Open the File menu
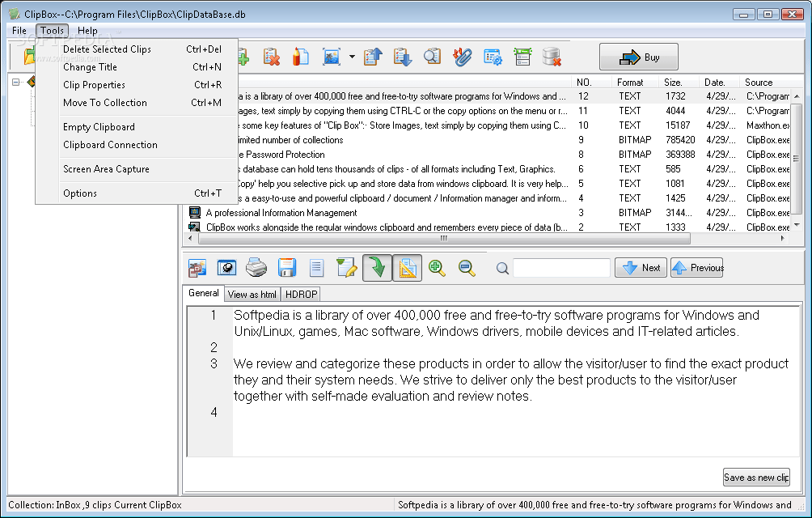812x518 pixels. point(19,31)
